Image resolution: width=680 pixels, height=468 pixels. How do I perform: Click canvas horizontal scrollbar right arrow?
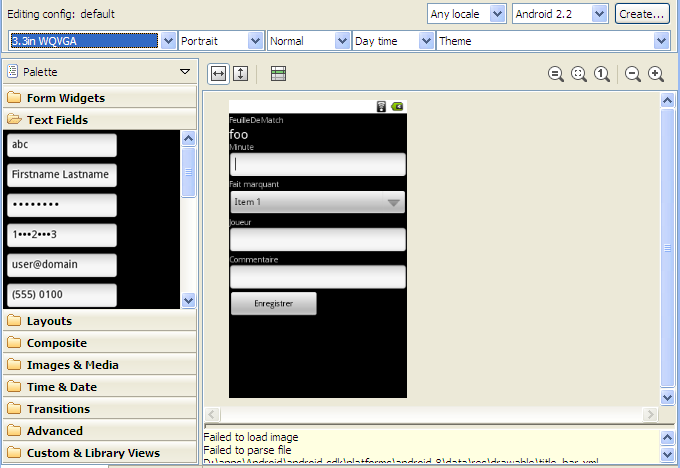(x=650, y=414)
